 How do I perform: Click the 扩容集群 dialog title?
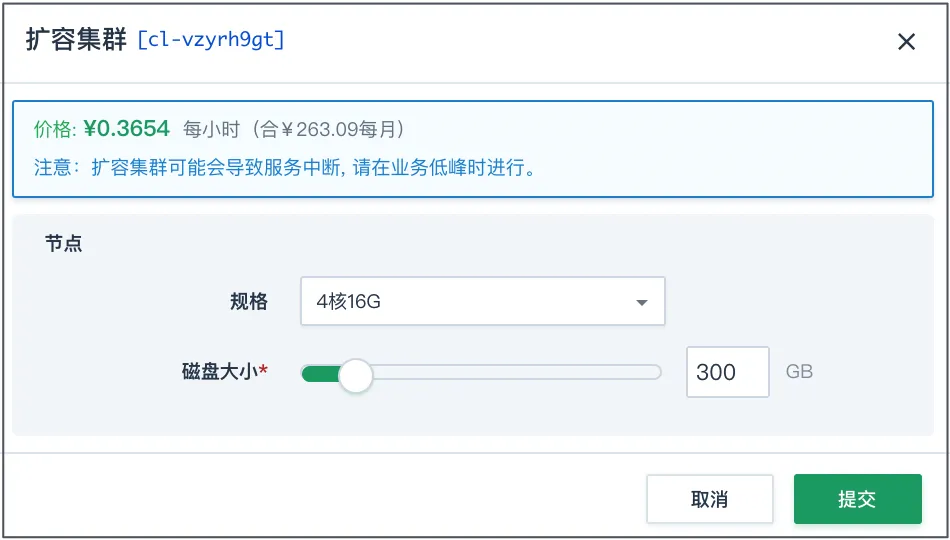tap(76, 41)
